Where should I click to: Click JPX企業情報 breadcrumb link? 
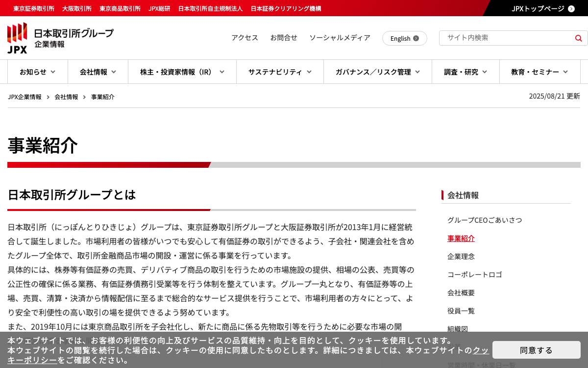(x=24, y=97)
